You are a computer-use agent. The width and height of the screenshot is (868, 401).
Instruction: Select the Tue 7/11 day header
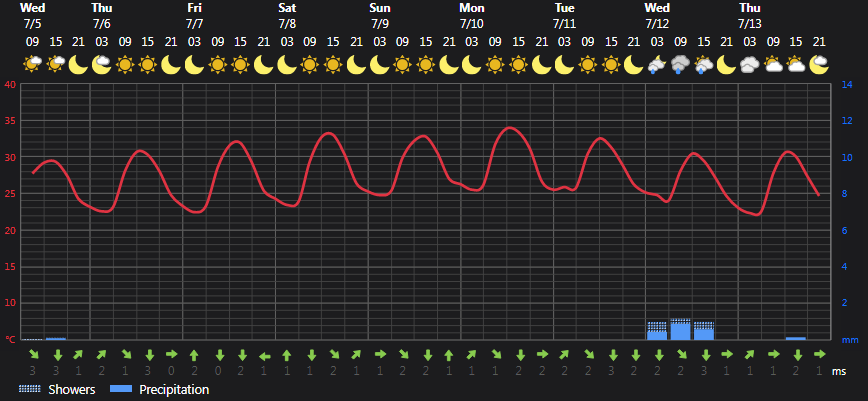click(564, 16)
